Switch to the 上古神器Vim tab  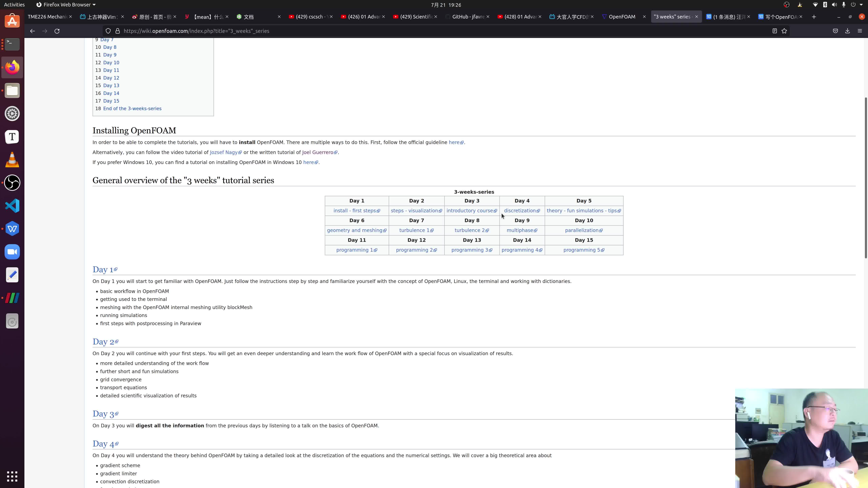pyautogui.click(x=102, y=17)
